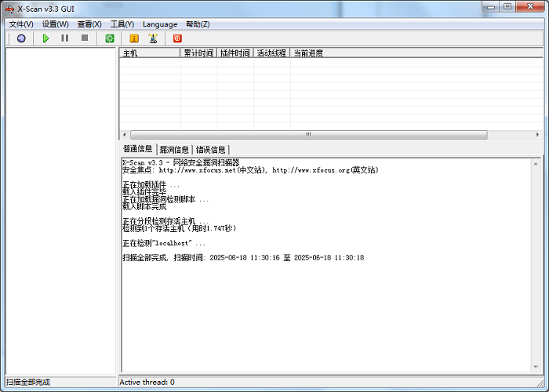Open the 文件(V) menu
549x392 pixels.
[x=20, y=24]
